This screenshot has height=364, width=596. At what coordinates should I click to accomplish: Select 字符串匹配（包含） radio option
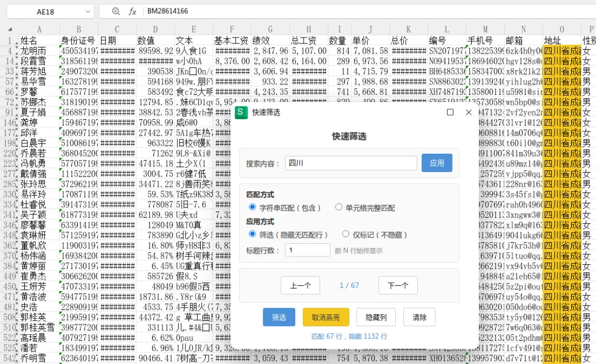(x=252, y=207)
